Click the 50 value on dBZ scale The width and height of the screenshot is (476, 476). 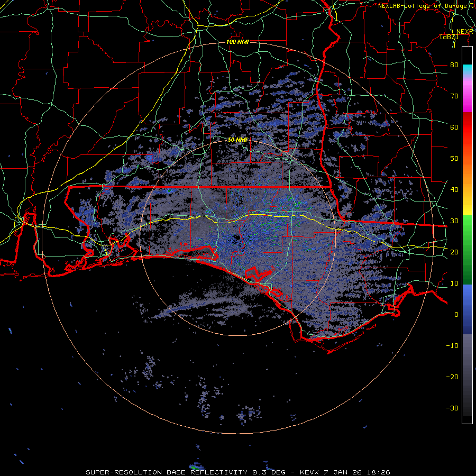coord(454,159)
